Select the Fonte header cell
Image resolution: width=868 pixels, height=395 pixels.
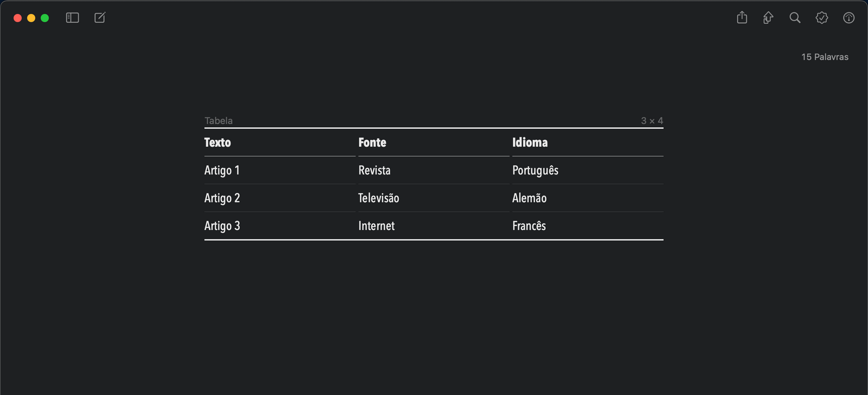(372, 143)
